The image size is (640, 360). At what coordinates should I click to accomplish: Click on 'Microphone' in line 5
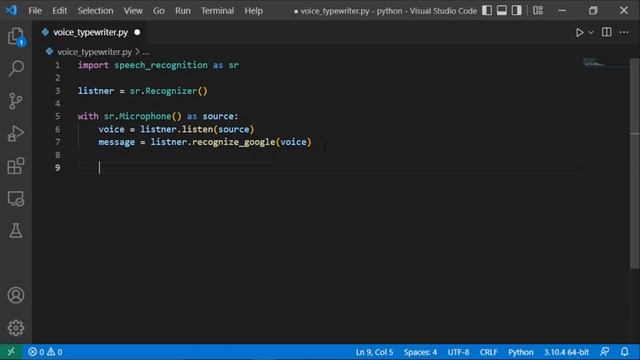(x=145, y=116)
